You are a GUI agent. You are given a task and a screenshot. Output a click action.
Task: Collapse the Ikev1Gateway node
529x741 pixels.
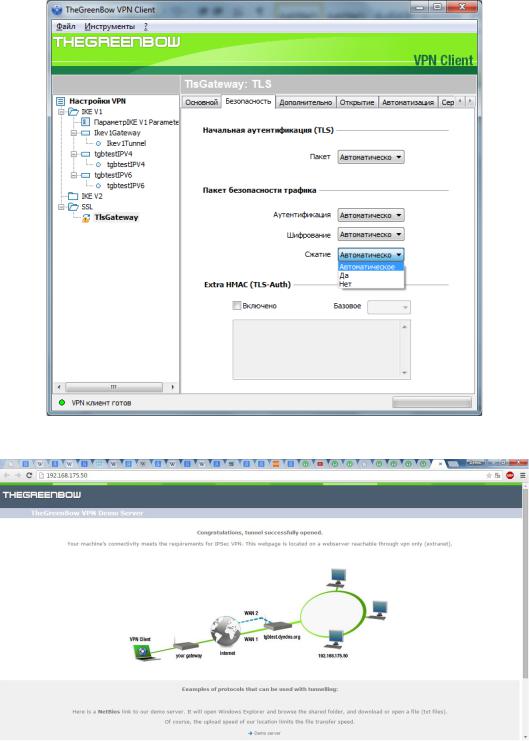[x=73, y=133]
